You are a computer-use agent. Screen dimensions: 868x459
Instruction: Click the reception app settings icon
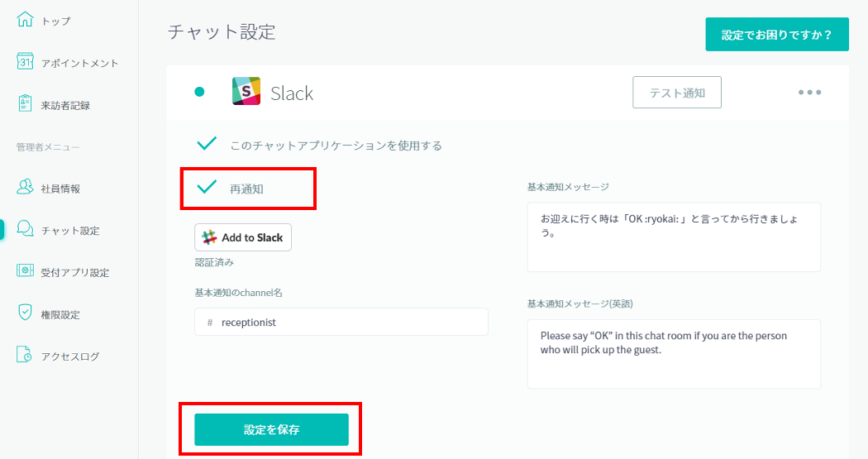25,271
